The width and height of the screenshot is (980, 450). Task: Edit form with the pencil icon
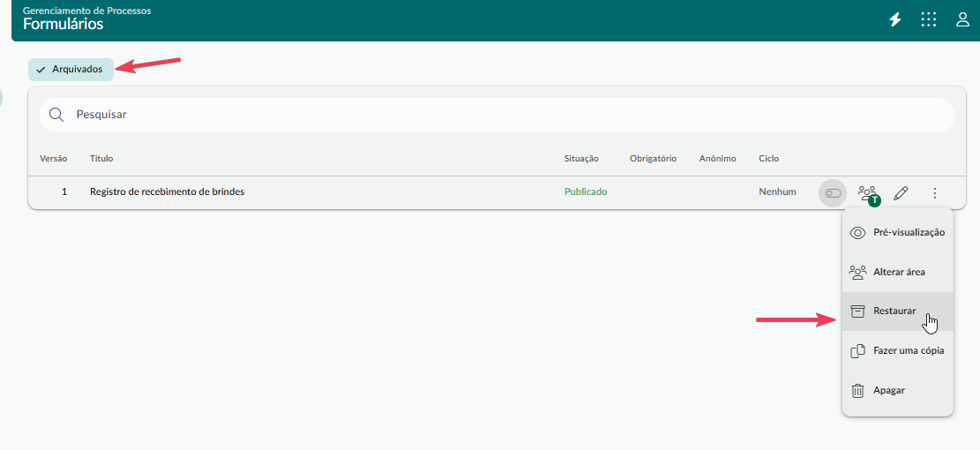(901, 192)
